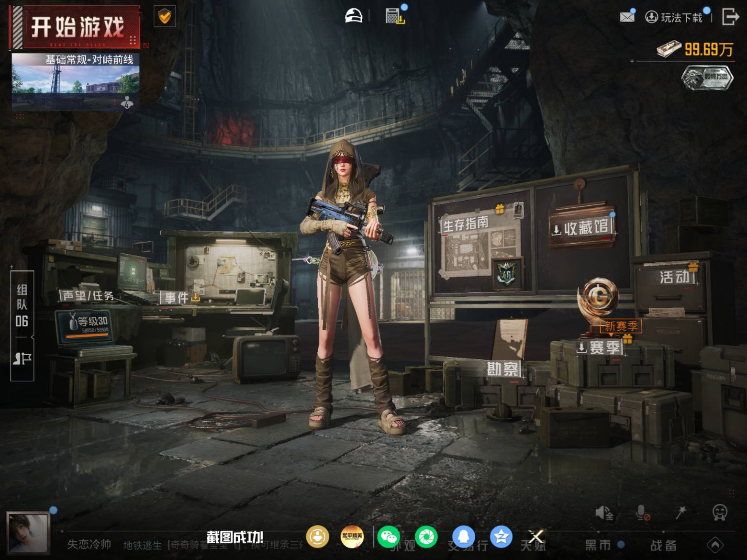Click player name 失恋冷帅
747x560 pixels.
pos(89,544)
